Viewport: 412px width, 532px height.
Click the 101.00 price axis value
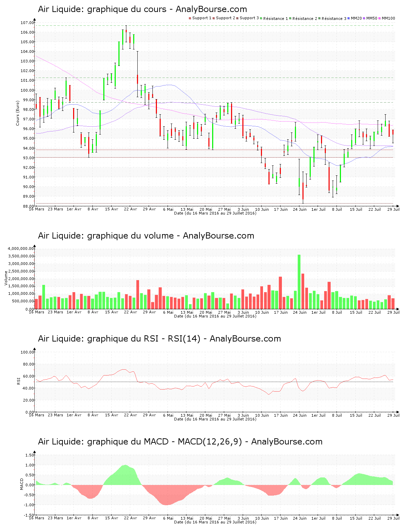tap(27, 80)
